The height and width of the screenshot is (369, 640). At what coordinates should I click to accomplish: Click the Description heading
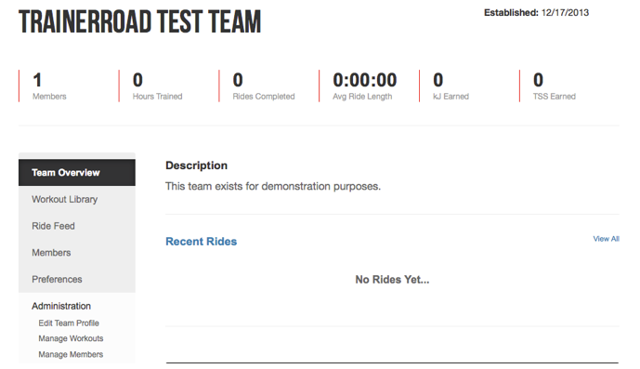tap(196, 165)
